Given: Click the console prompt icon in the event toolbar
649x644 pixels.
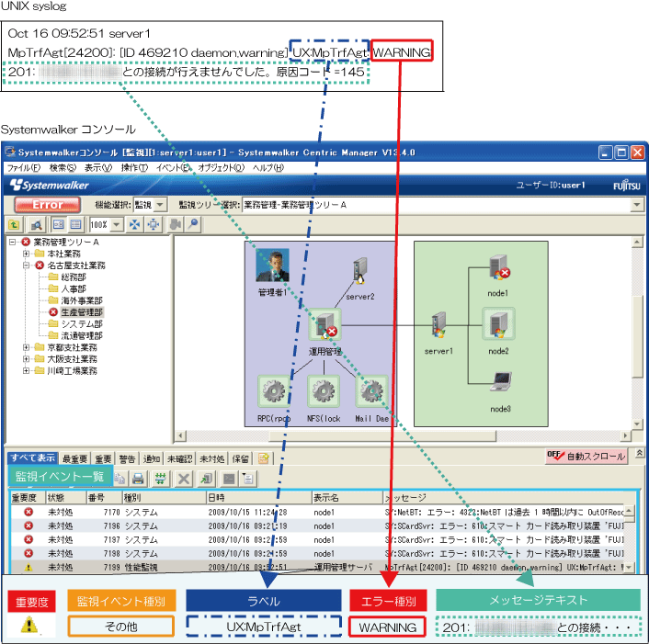Looking at the screenshot, I should (229, 479).
